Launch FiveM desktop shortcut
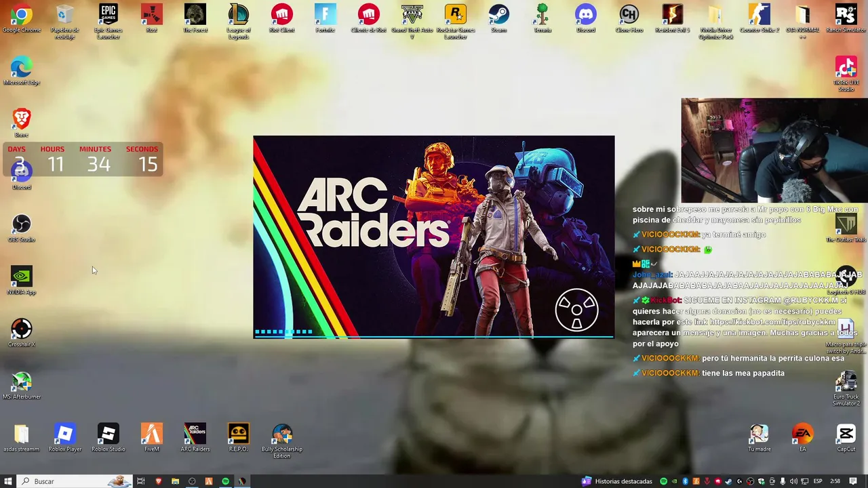Image resolution: width=868 pixels, height=488 pixels. (152, 438)
